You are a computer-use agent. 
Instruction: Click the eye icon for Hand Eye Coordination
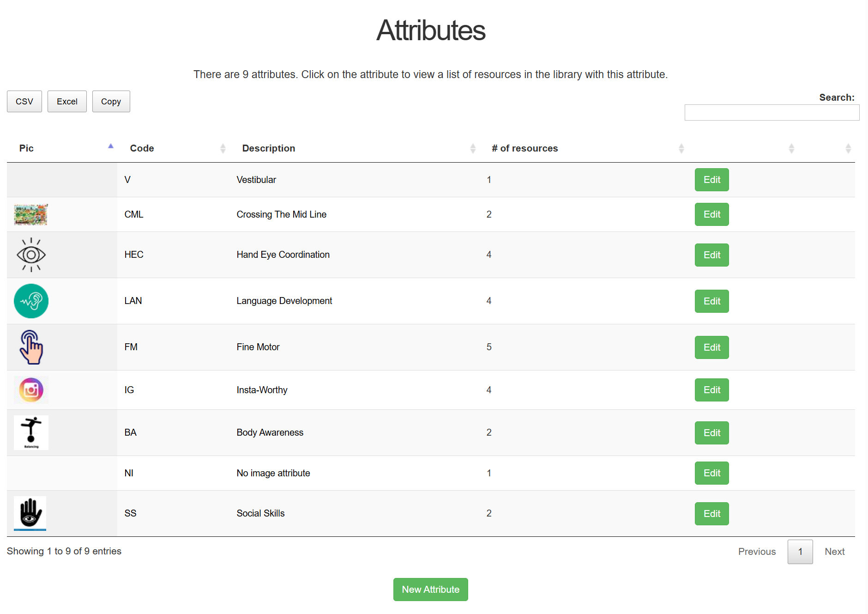point(31,255)
